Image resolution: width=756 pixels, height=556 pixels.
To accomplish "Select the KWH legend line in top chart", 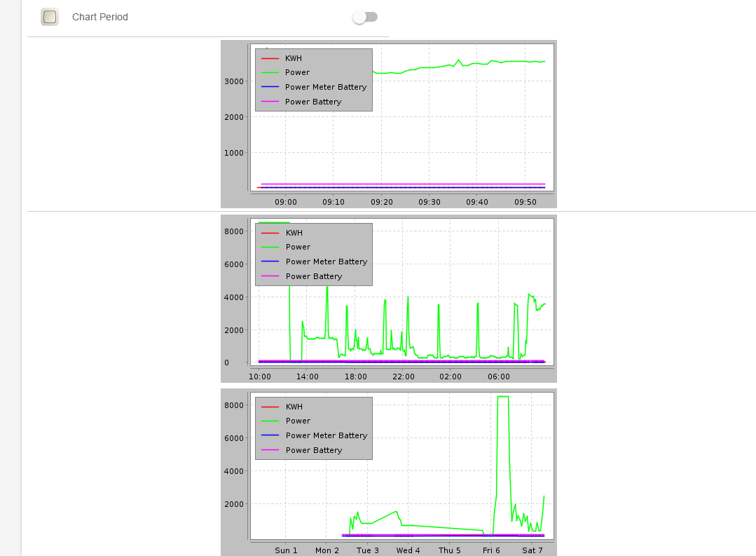I will pos(292,57).
